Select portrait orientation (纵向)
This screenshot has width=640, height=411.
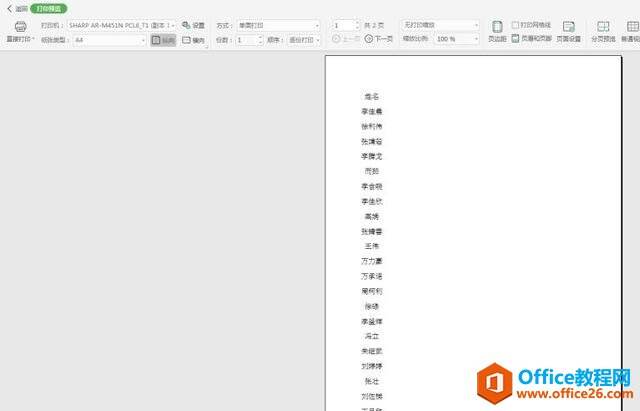163,40
